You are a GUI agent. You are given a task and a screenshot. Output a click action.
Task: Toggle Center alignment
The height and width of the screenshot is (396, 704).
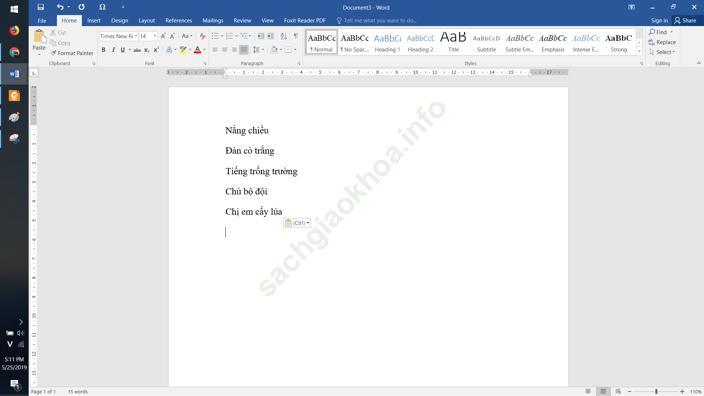(x=224, y=50)
